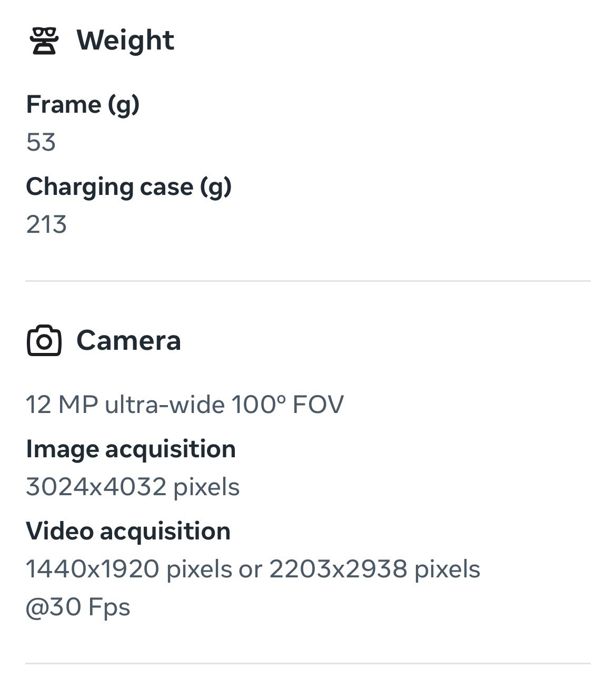Screen dimensions: 616x688
Task: Click the word pixels after 3024x4032
Action: tap(207, 487)
